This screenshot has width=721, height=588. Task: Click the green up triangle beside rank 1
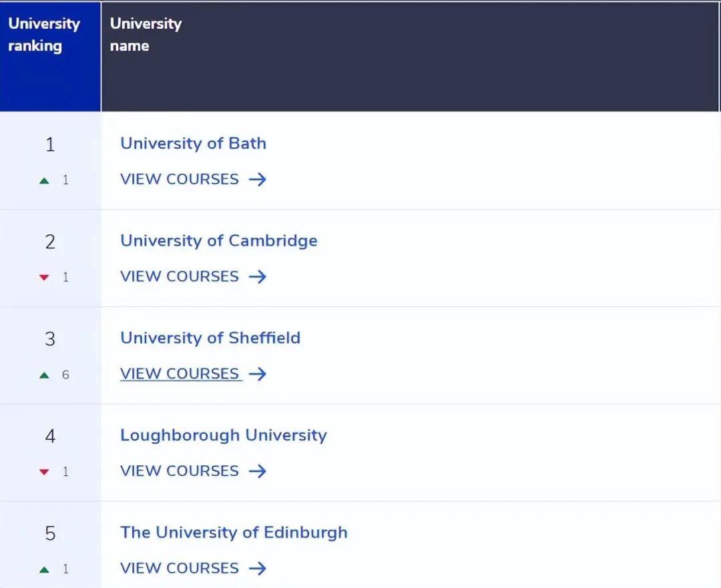[x=44, y=180]
